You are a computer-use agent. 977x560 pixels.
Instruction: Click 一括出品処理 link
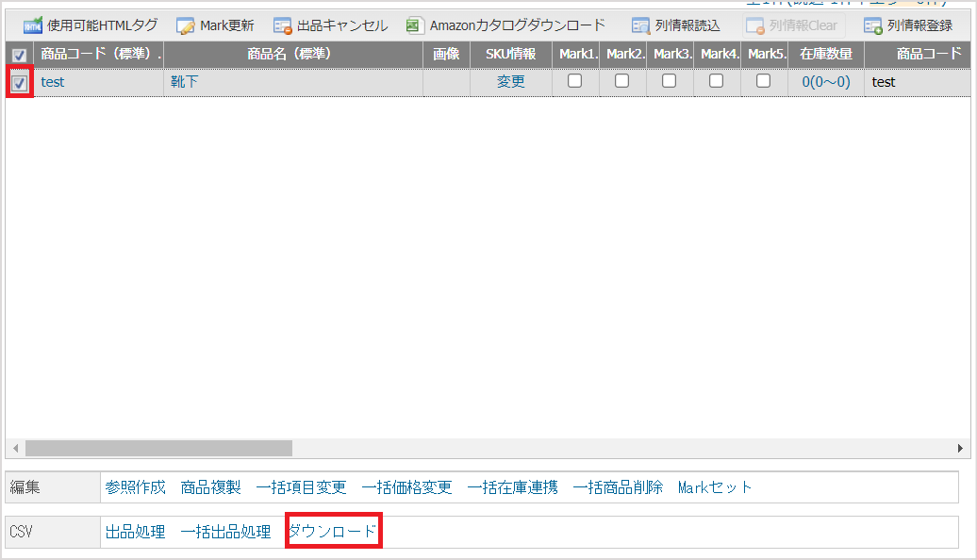(x=225, y=532)
